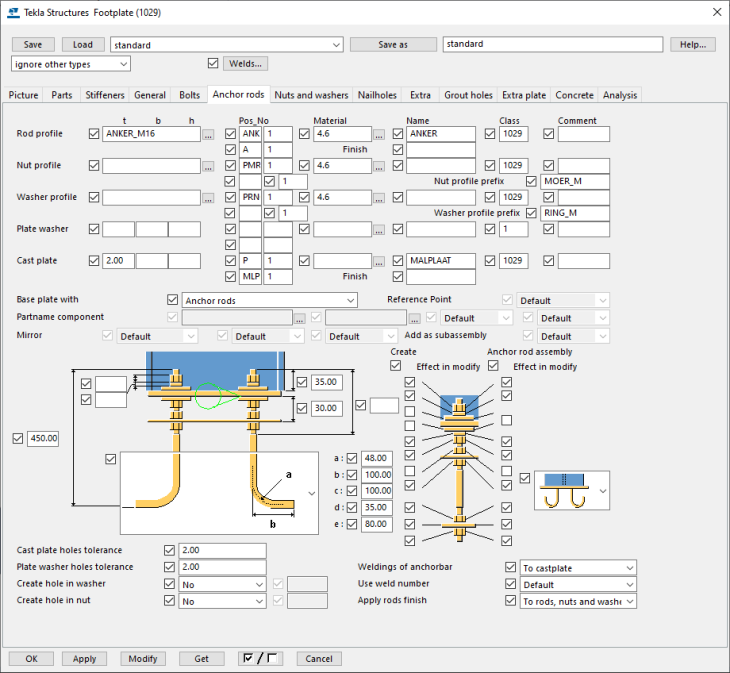Expand the Base plate with Anchor rods dropdown
The width and height of the screenshot is (730, 673).
point(269,300)
